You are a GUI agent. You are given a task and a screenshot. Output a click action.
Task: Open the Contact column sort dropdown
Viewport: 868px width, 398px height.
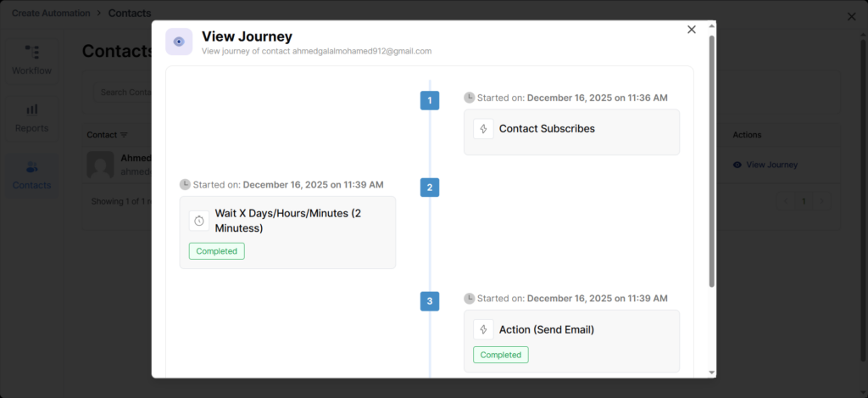pos(124,135)
